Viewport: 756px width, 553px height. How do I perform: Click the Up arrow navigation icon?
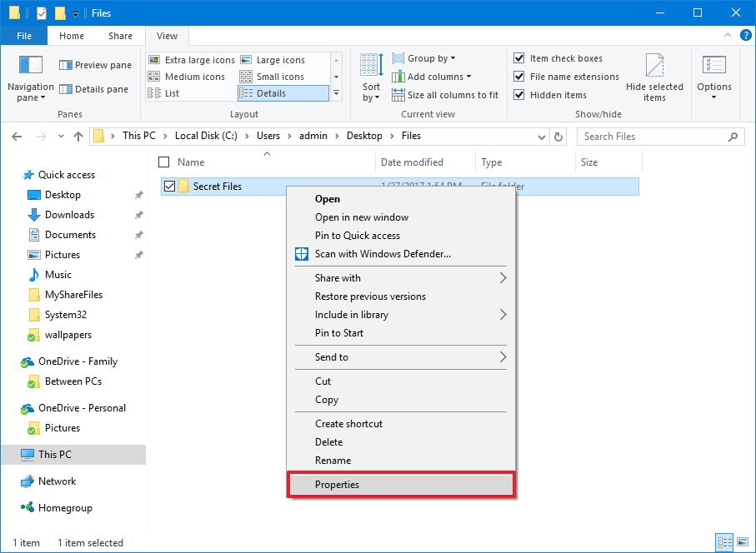pyautogui.click(x=78, y=137)
